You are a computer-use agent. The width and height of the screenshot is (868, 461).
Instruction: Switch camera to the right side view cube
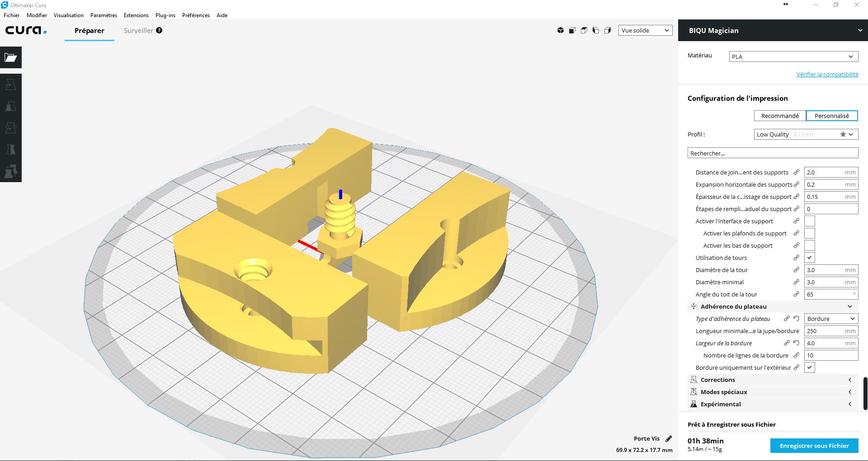(608, 30)
